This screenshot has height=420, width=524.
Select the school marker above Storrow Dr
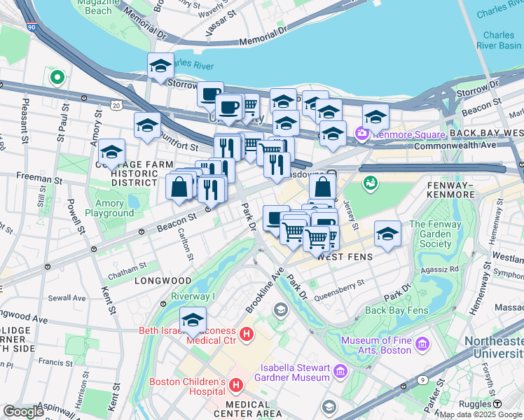pyautogui.click(x=160, y=66)
